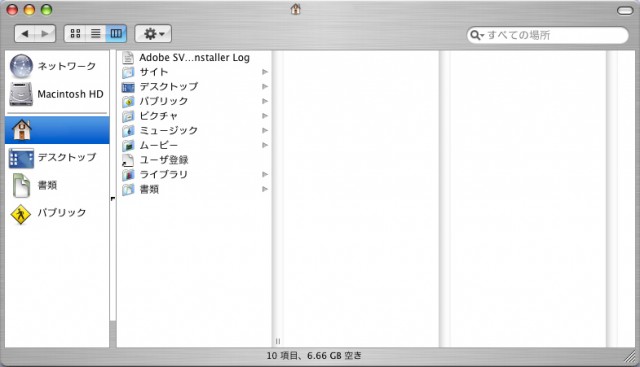Click the サイト folder icon
640x367 pixels.
(x=128, y=72)
